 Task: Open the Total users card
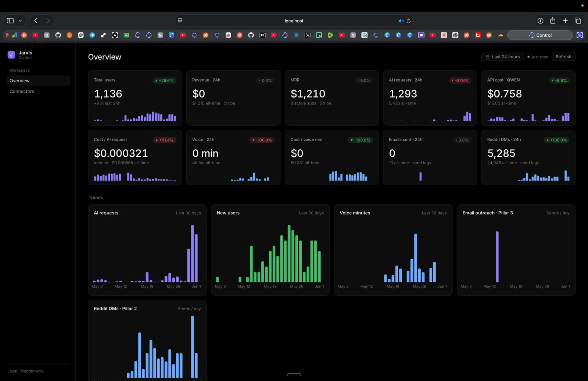click(x=135, y=98)
